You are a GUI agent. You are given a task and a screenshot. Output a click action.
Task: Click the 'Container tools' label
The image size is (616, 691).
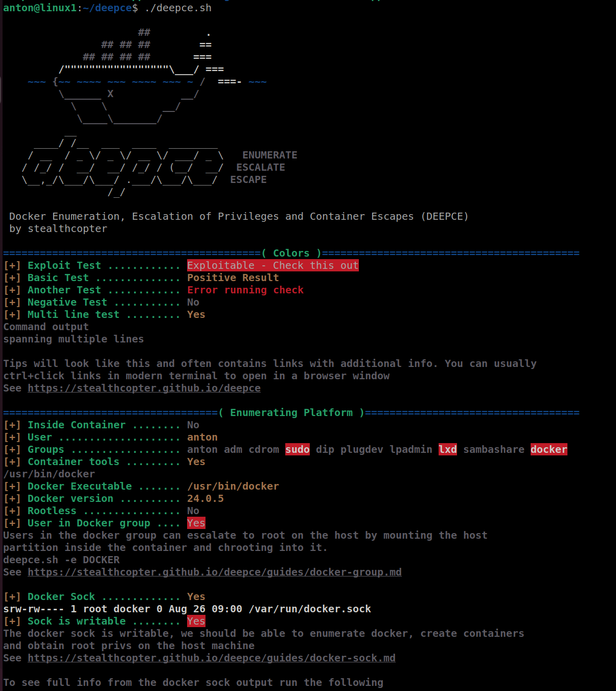pos(74,462)
